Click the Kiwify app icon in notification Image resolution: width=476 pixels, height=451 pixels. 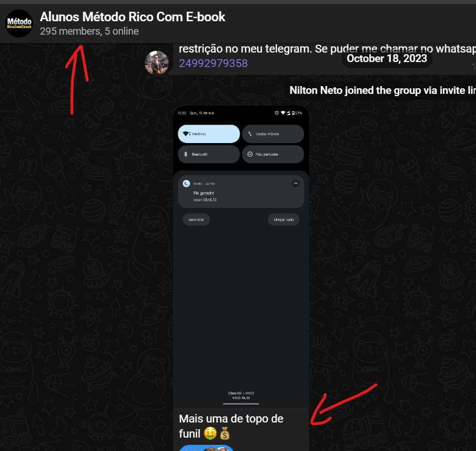pos(187,183)
